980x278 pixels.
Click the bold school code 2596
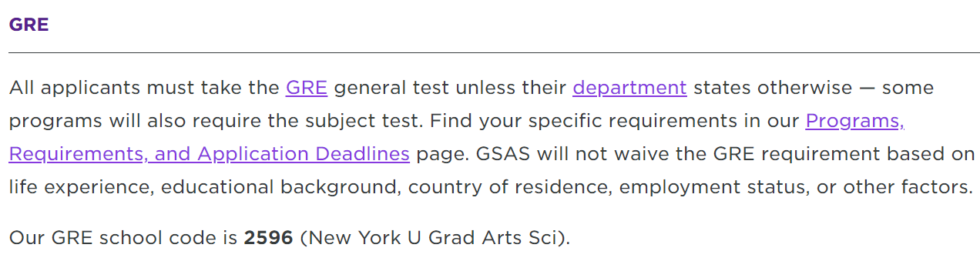coord(268,238)
